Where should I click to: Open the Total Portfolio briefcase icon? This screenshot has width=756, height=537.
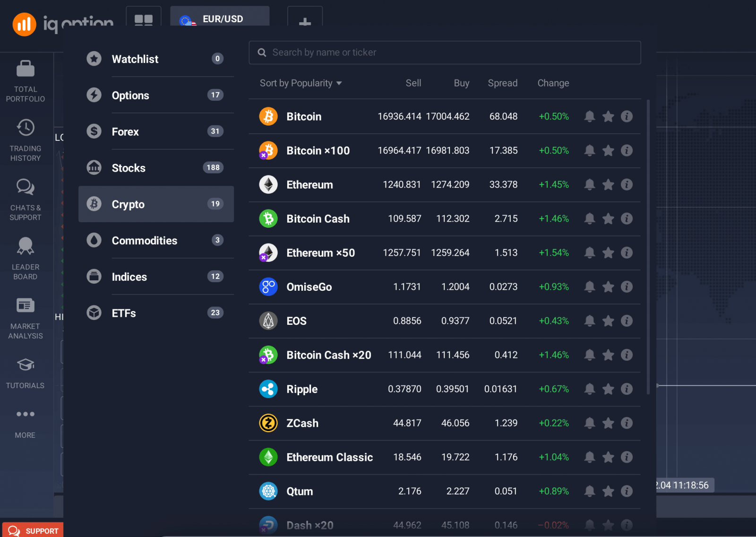[x=26, y=69]
